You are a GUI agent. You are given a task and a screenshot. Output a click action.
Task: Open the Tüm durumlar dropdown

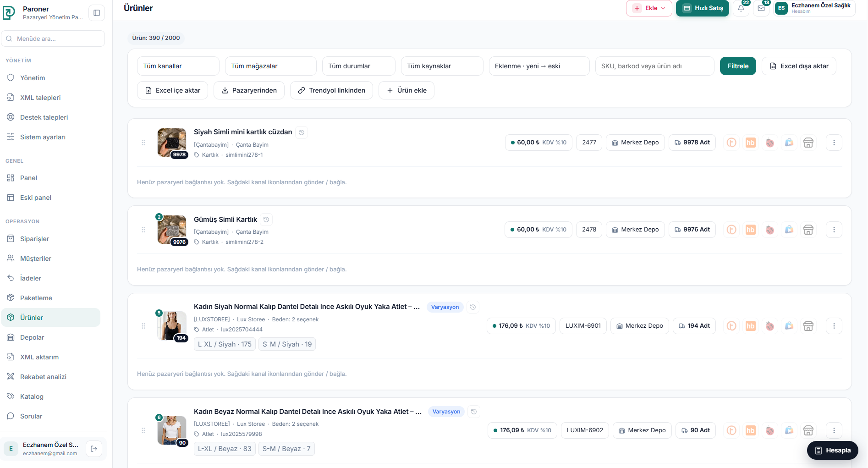[x=359, y=66]
